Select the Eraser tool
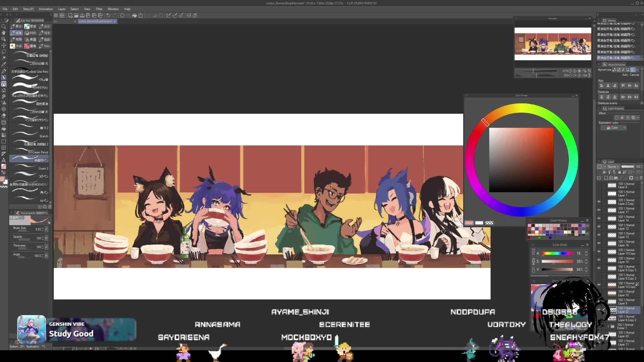The image size is (644, 362). pyautogui.click(x=4, y=116)
